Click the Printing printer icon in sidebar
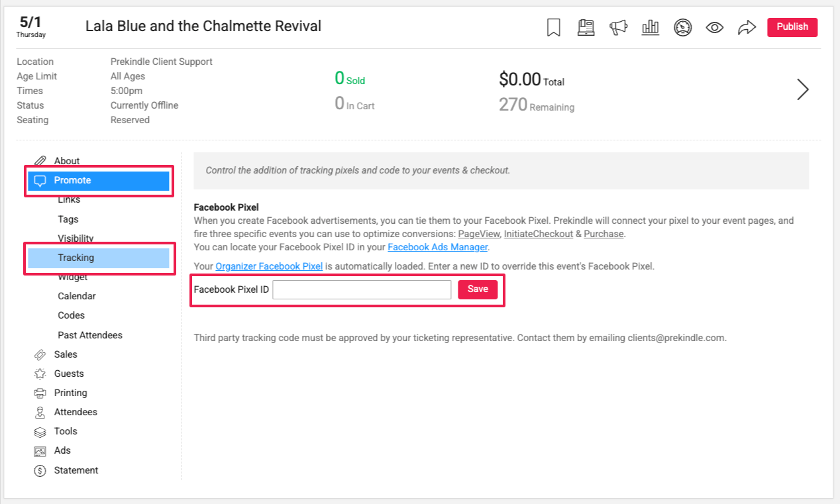Image resolution: width=840 pixels, height=504 pixels. 40,393
